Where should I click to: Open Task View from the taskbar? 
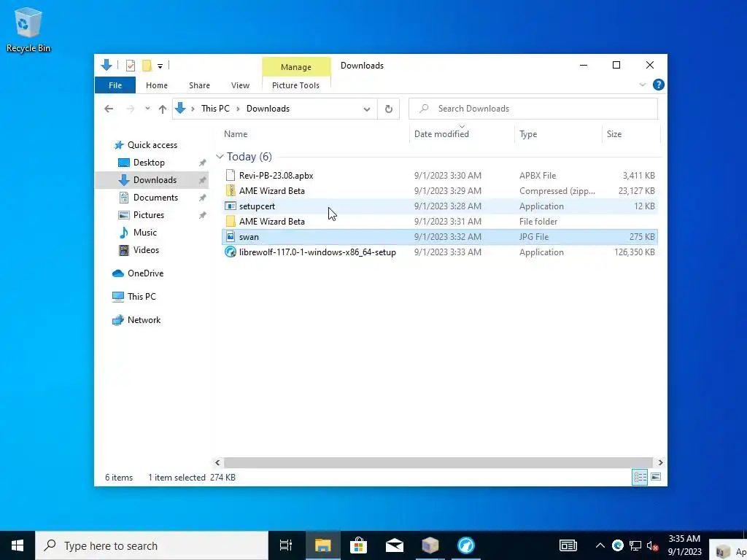point(286,545)
